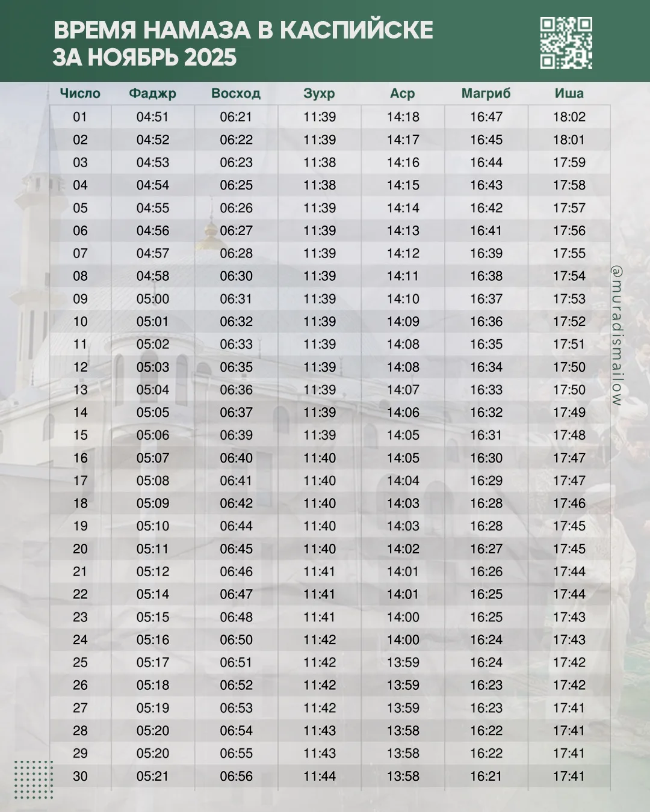Click the 'Восход' column header
Viewport: 650px width, 812px height.
[x=236, y=94]
